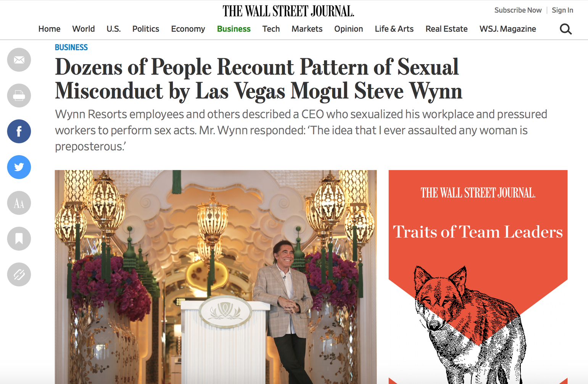Click the Steve Wynn article photo
Screen dimensions: 588x384
point(216,277)
